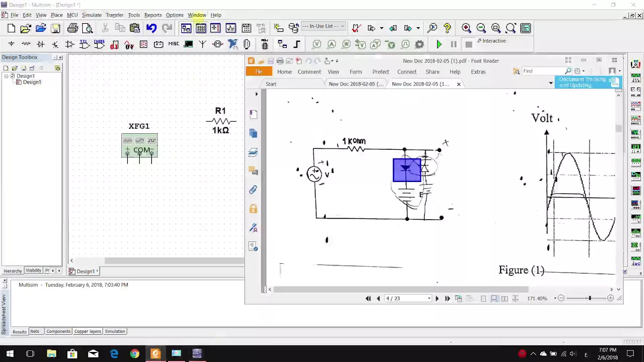644x362 pixels.
Task: Switch to the Visibility tab
Action: click(x=34, y=270)
